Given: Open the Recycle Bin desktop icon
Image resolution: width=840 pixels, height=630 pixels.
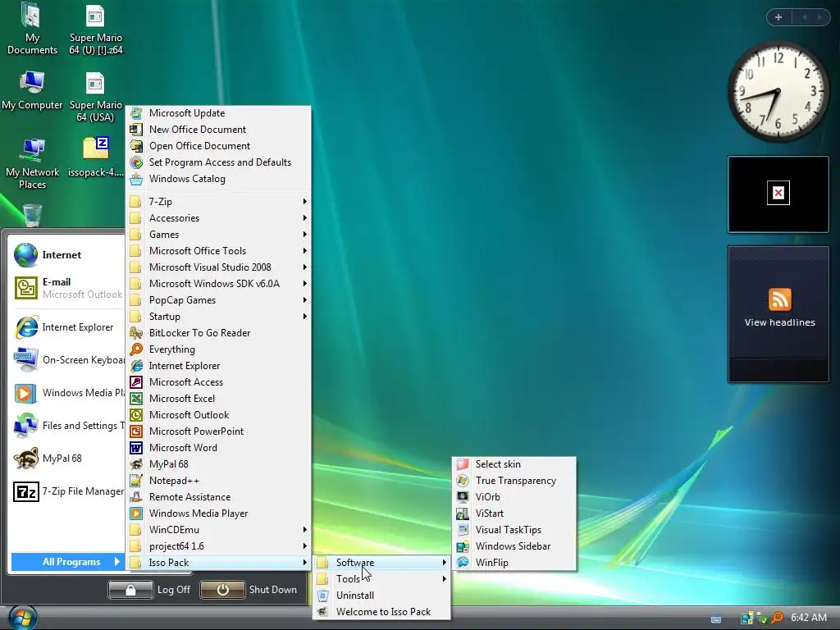Looking at the screenshot, I should (32, 216).
